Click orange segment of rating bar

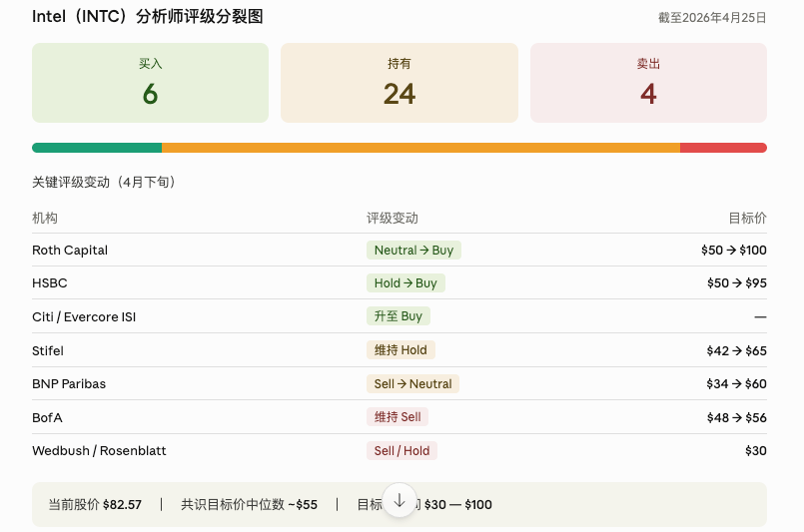coord(420,148)
